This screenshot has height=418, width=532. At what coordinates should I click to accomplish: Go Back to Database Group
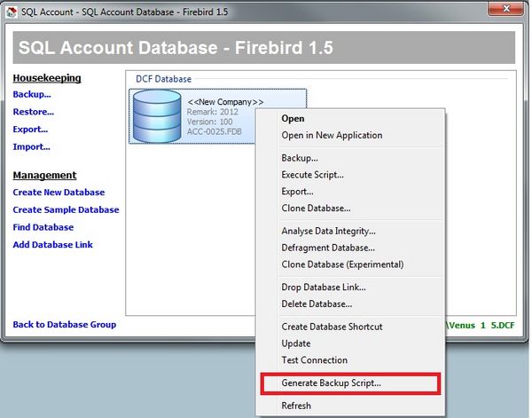coord(64,325)
